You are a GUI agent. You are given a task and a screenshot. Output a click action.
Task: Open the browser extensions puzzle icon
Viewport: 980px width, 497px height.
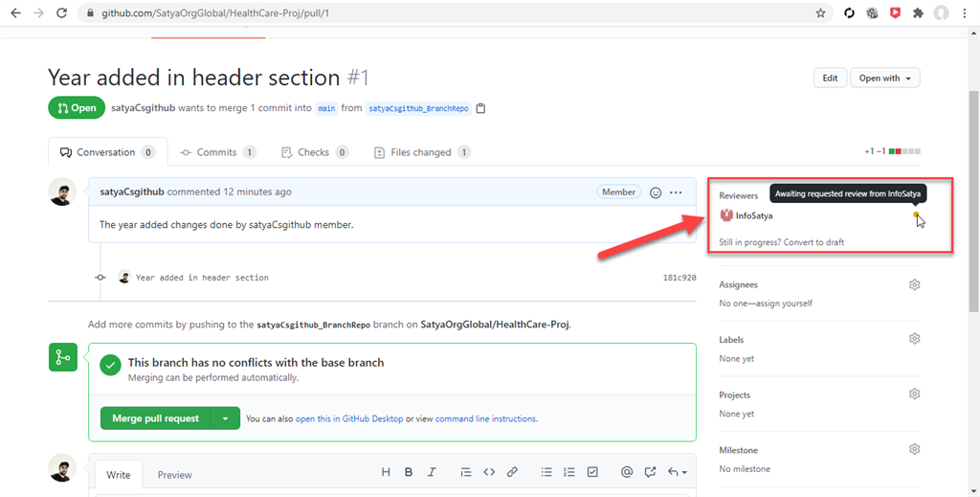coord(918,13)
